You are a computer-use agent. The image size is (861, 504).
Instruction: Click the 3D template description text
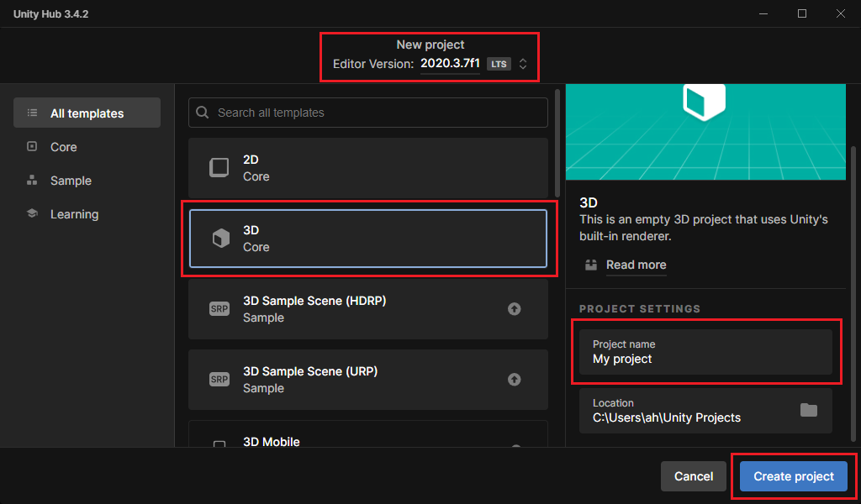704,228
